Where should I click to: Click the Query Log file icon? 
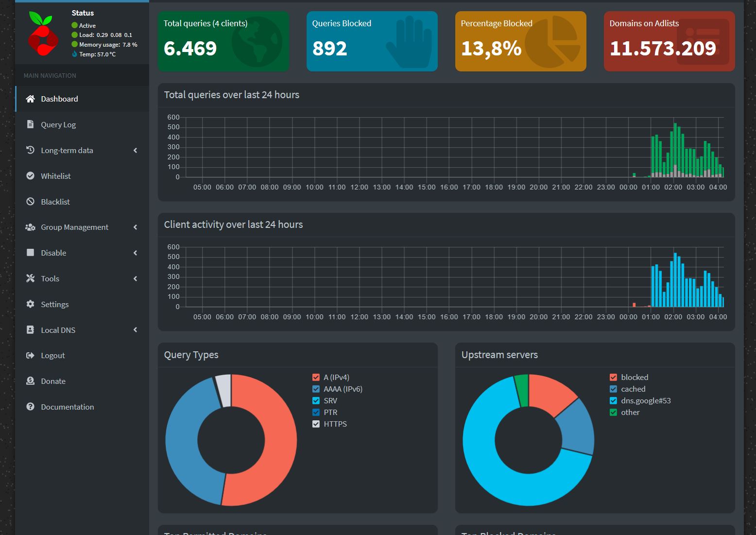click(30, 124)
